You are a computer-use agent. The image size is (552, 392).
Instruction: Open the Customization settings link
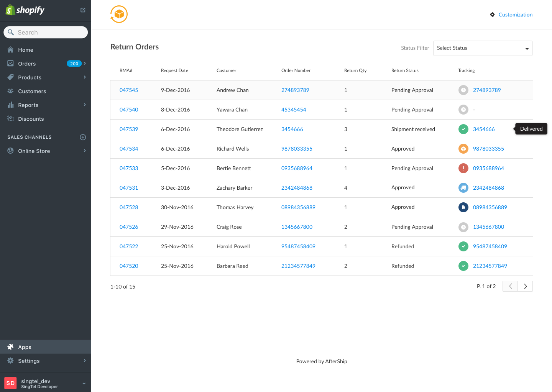pyautogui.click(x=515, y=15)
